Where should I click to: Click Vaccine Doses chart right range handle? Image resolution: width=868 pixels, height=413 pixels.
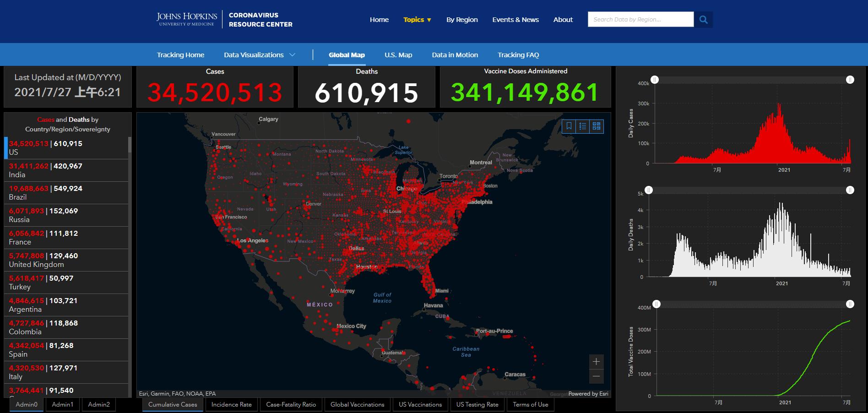(x=850, y=304)
